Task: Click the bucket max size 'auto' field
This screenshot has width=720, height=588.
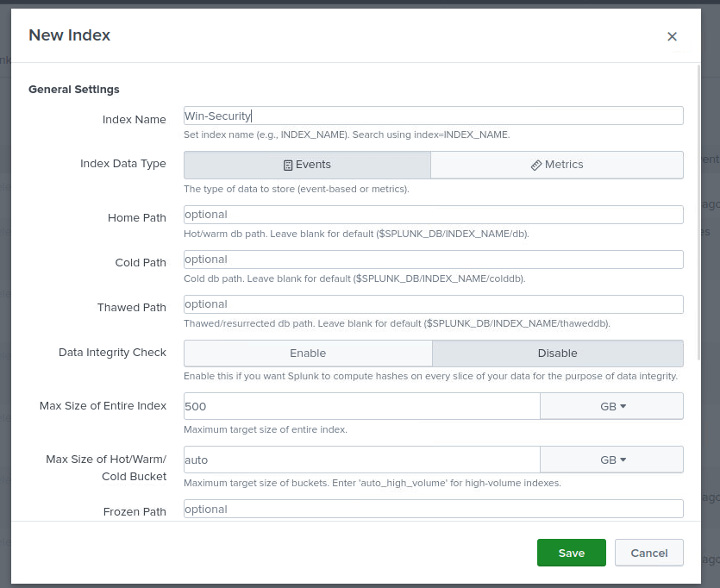Action: coord(361,460)
